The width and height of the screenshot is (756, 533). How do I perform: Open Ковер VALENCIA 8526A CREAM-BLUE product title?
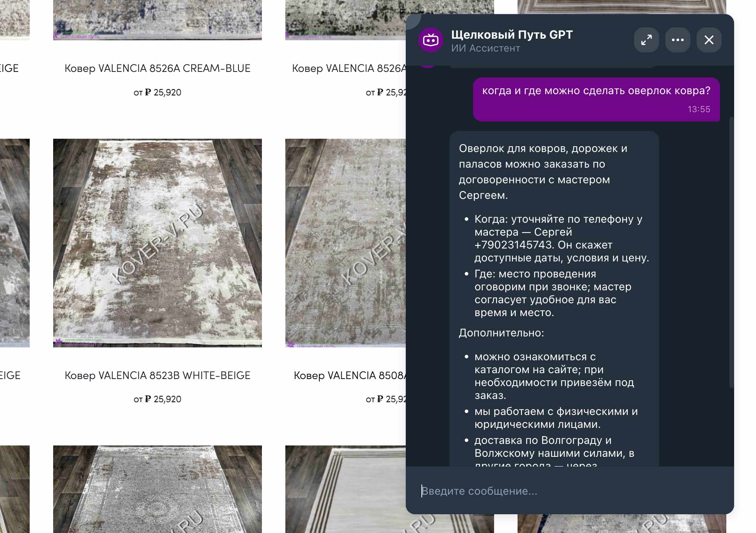tap(157, 68)
